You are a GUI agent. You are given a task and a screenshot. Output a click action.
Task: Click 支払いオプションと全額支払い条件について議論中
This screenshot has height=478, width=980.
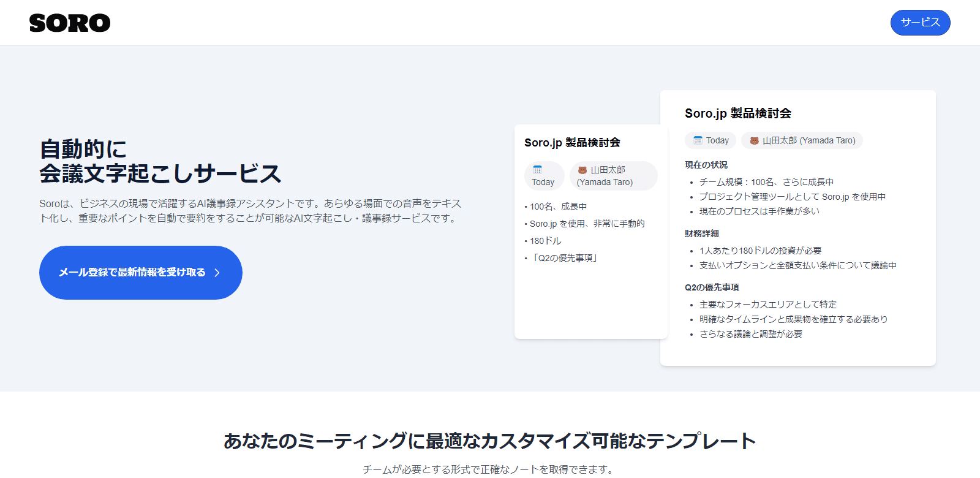[798, 265]
